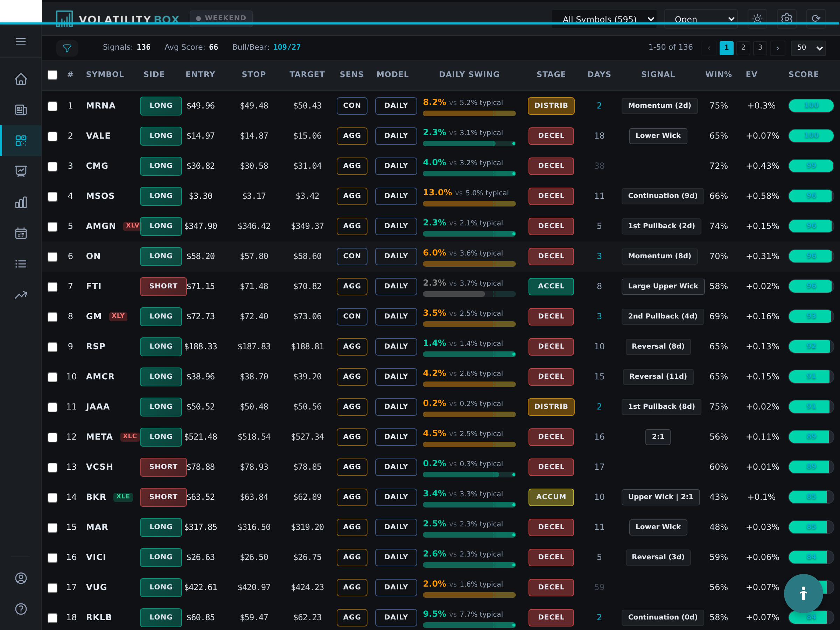The height and width of the screenshot is (630, 840).
Task: Click the SHORT side badge for VCSH
Action: pyautogui.click(x=163, y=467)
